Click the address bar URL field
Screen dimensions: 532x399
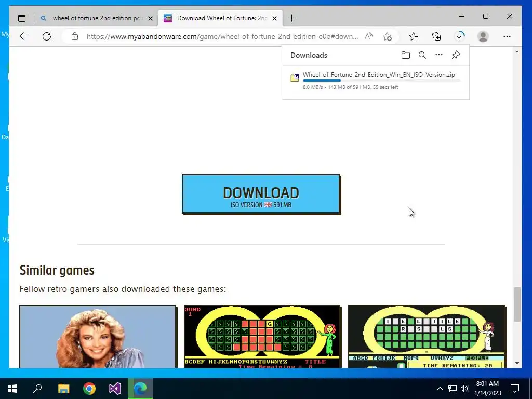pyautogui.click(x=222, y=36)
